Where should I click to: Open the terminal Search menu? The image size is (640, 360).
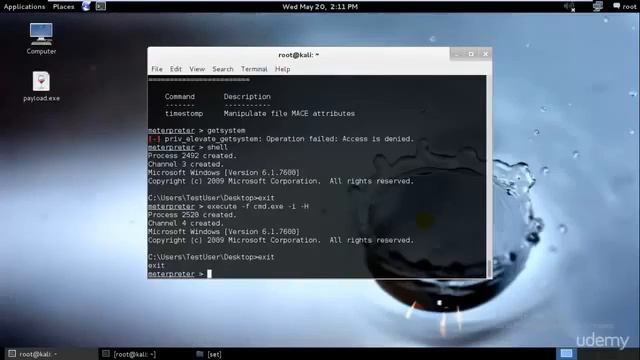[223, 69]
